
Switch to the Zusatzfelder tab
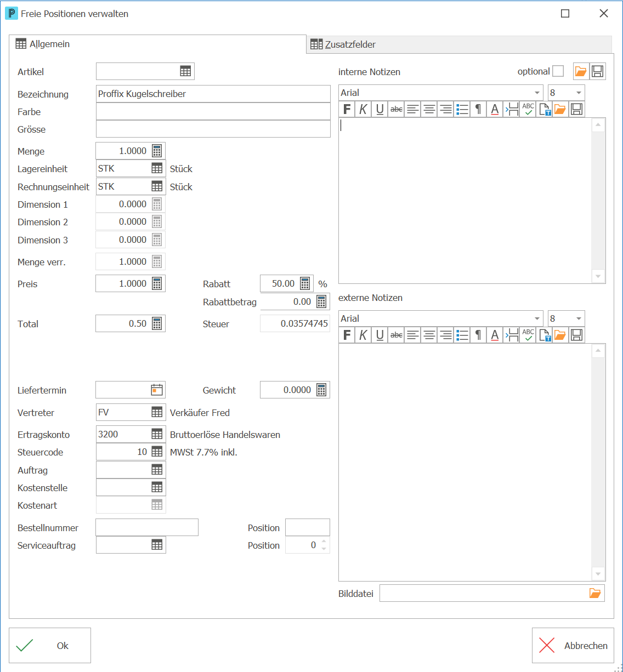459,44
